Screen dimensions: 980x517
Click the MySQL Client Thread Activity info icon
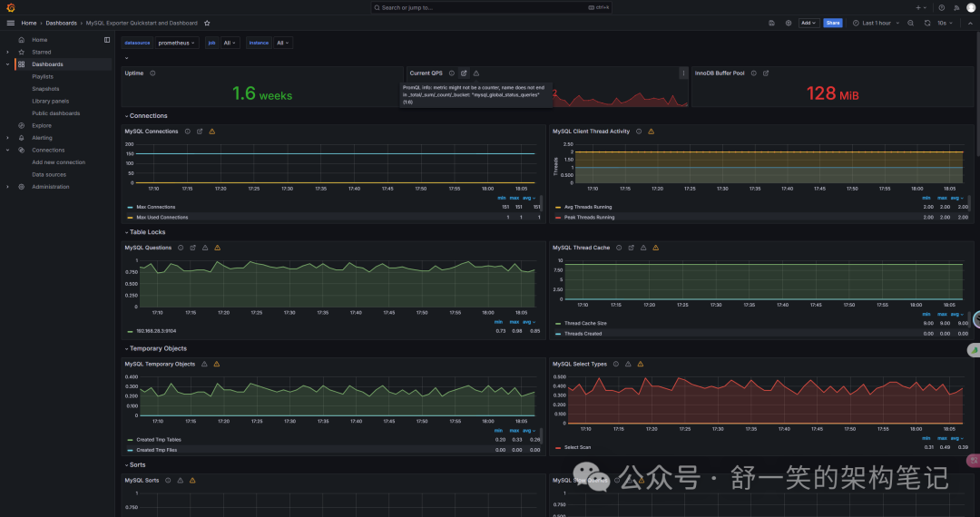(x=639, y=132)
